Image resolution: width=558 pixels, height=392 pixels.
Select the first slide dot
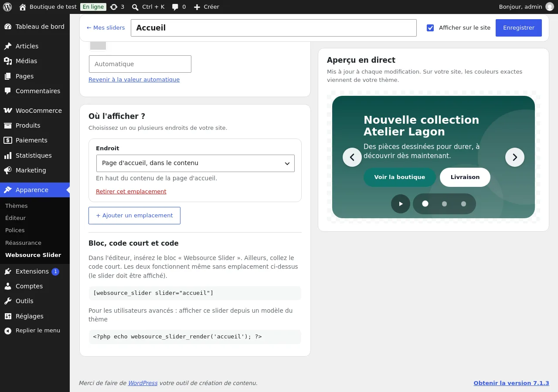coord(425,204)
